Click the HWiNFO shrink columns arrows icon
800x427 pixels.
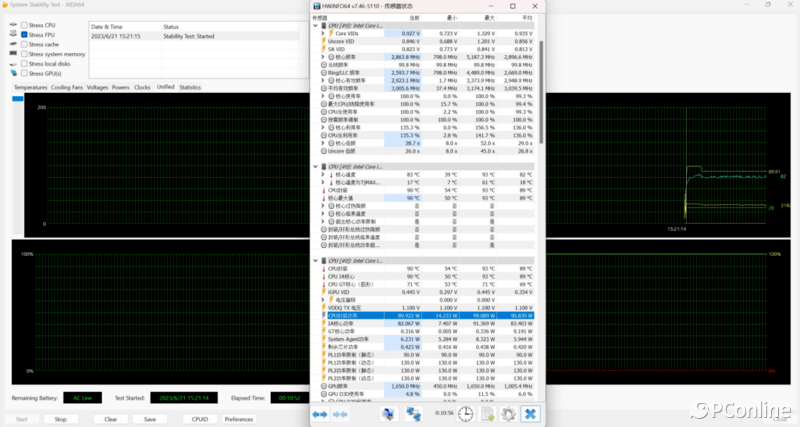(x=340, y=414)
